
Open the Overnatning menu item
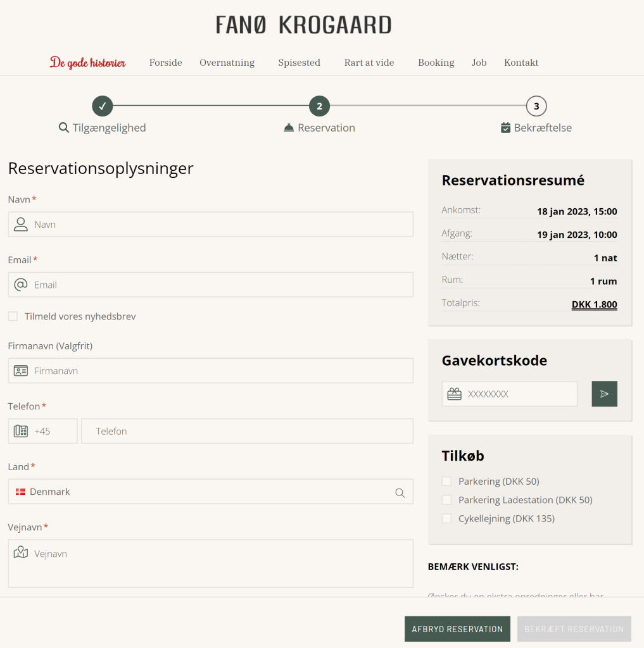(227, 63)
